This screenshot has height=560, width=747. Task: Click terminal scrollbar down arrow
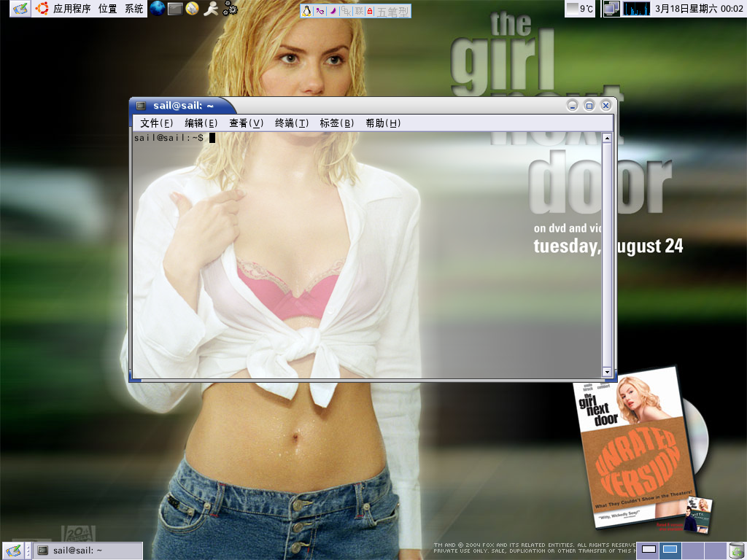coord(607,372)
